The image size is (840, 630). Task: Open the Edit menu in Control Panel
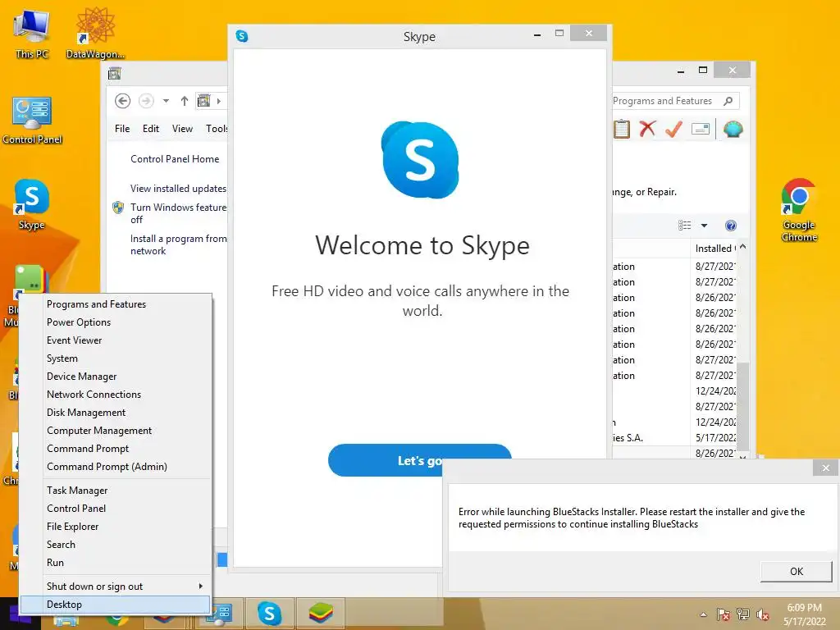(x=151, y=129)
